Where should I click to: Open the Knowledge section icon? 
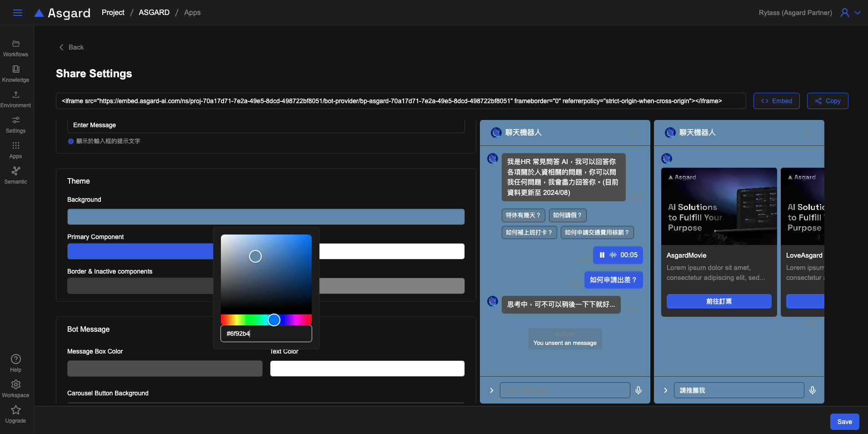pos(16,69)
